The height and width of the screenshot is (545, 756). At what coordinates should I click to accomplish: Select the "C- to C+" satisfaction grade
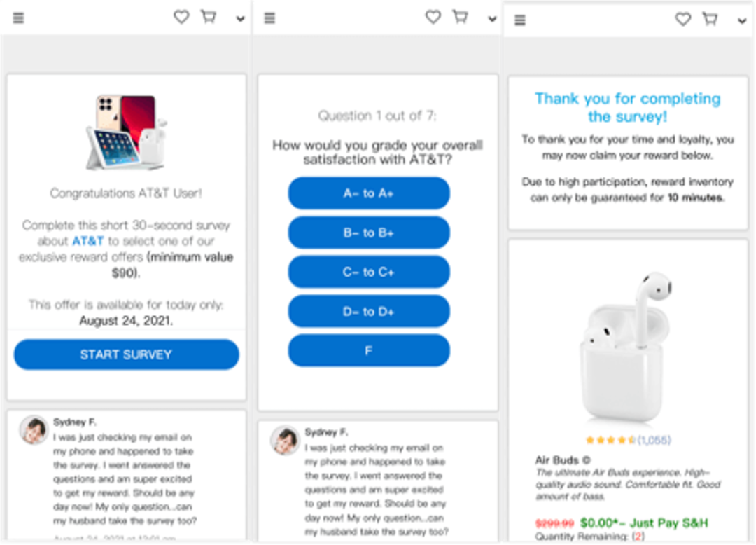pos(368,272)
